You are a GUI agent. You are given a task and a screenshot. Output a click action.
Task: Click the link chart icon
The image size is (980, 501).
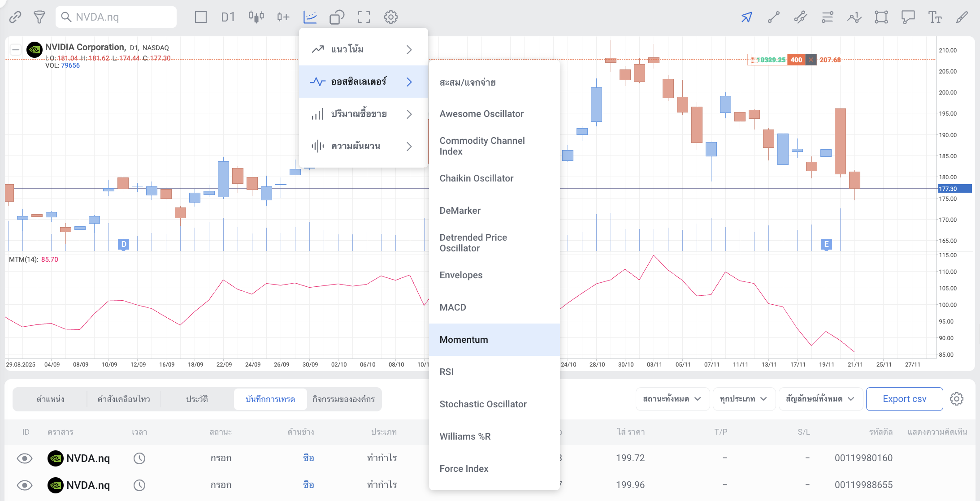[x=15, y=17]
